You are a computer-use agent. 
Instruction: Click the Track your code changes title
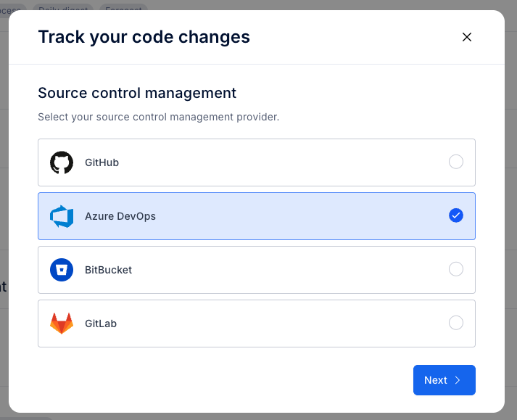click(144, 37)
